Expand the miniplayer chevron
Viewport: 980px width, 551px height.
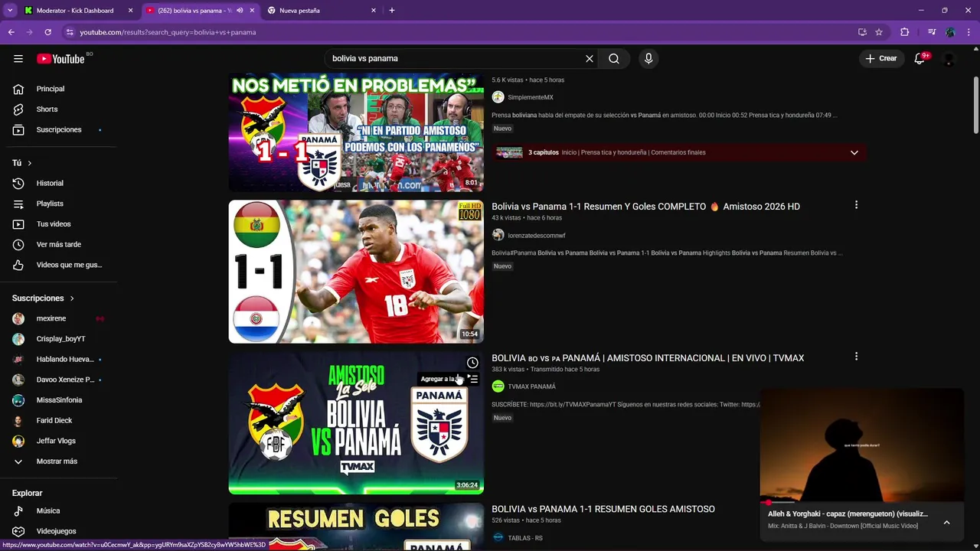947,522
